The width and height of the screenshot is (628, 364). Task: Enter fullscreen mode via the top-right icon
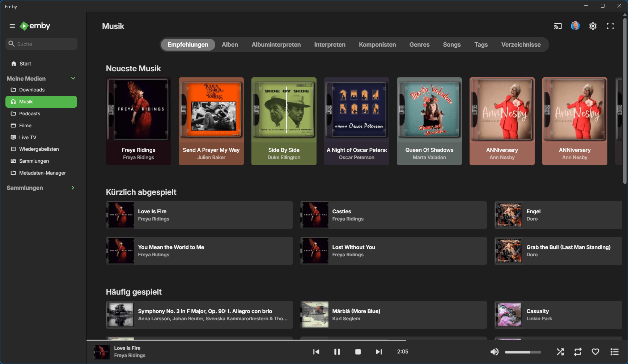[x=610, y=26]
